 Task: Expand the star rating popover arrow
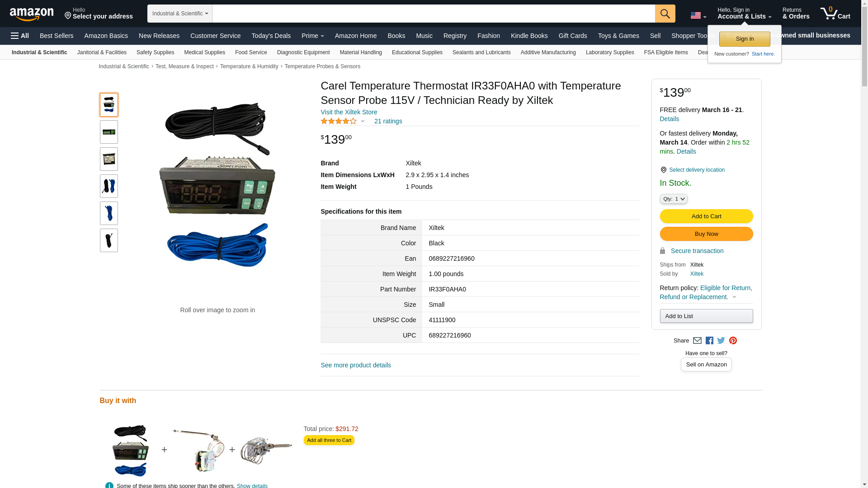click(363, 121)
